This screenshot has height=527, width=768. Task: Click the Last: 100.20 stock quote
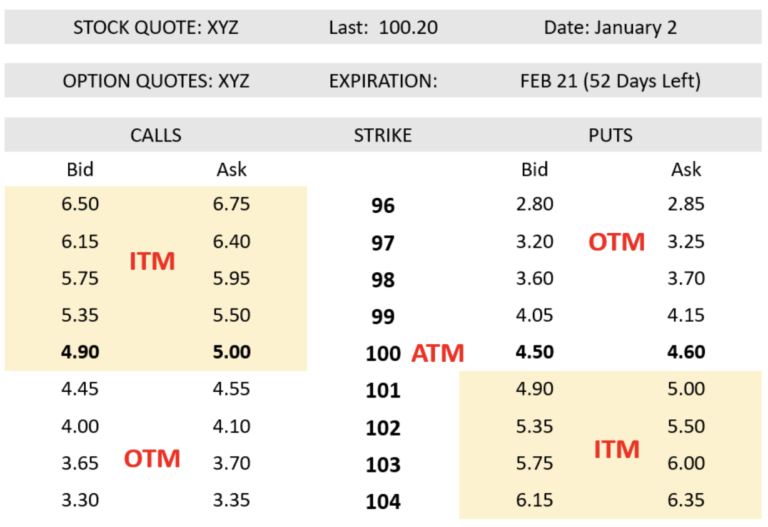tap(383, 27)
